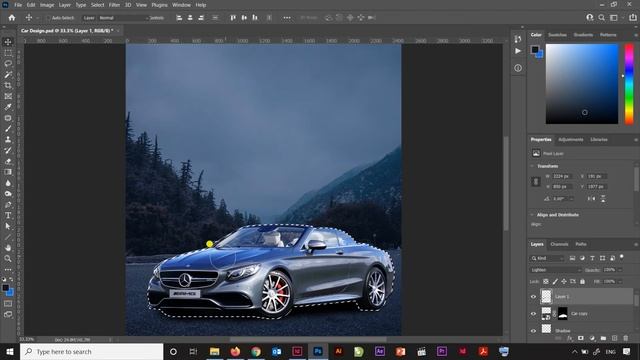Click more options ellipsis in options bar

287,18
